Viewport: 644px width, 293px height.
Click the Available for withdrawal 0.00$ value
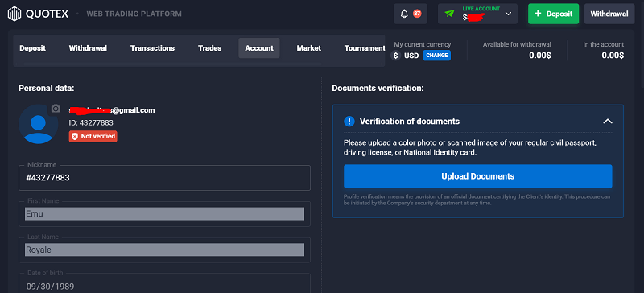[539, 56]
